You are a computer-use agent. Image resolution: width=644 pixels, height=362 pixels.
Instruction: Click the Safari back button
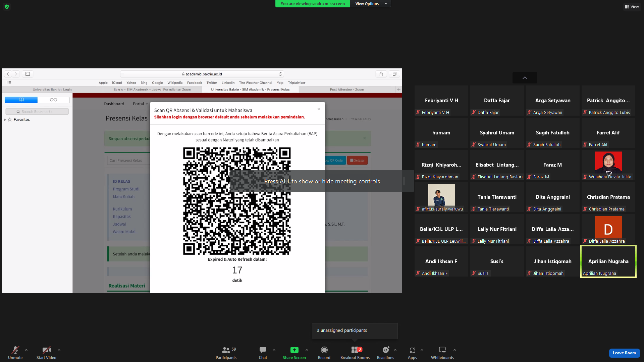pyautogui.click(x=8, y=74)
